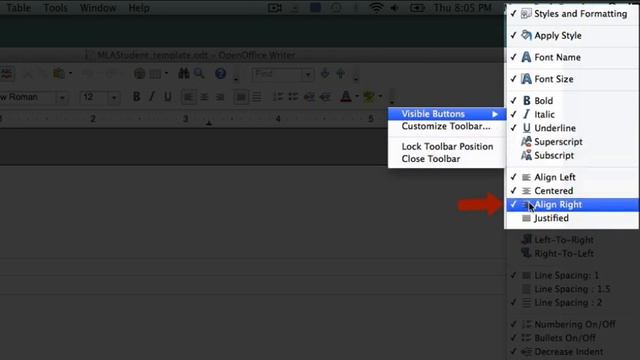Viewport: 640px width, 360px height.
Task: Uncheck Centered in Visible Buttons list
Action: 572,191
